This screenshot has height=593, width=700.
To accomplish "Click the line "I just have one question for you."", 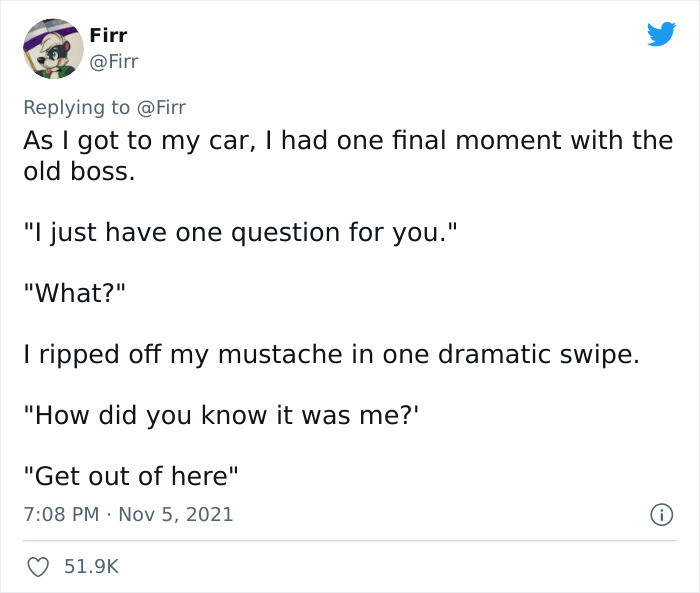I will point(241,233).
